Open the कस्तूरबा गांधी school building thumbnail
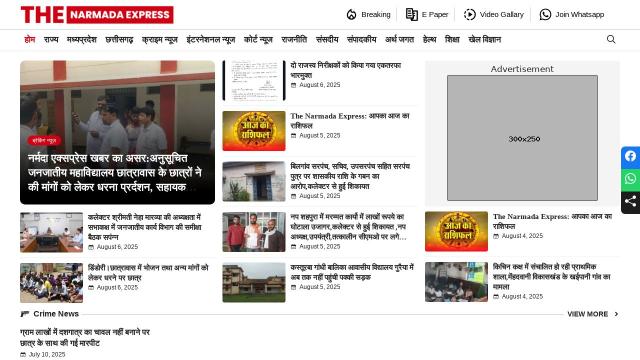Image resolution: width=640 pixels, height=360 pixels. pos(254,282)
